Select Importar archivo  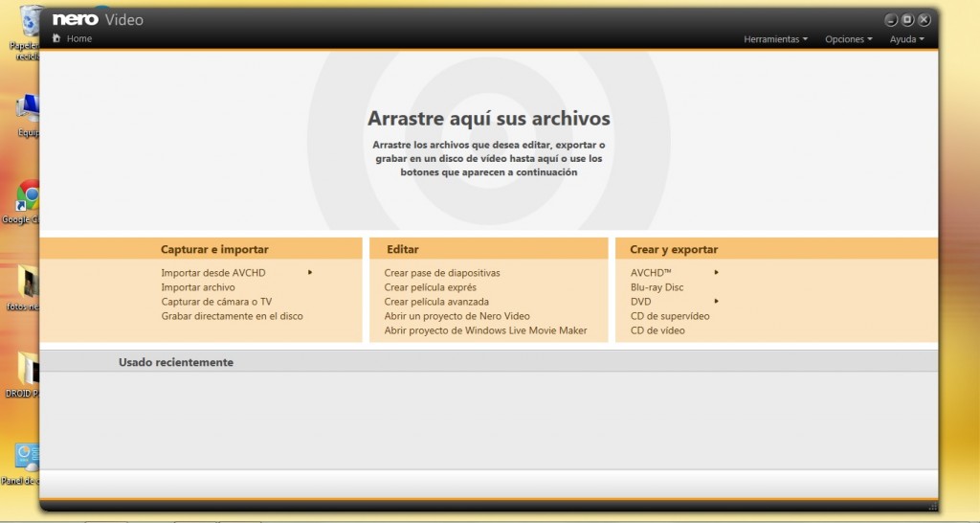point(198,287)
